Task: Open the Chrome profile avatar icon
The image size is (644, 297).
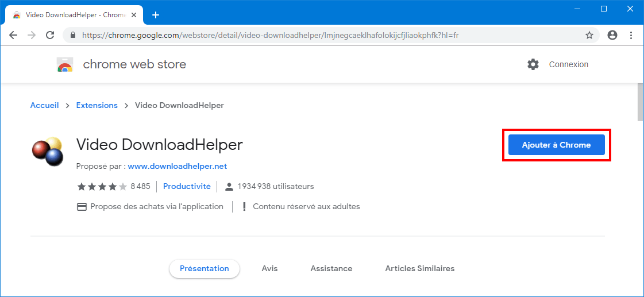Action: click(612, 35)
